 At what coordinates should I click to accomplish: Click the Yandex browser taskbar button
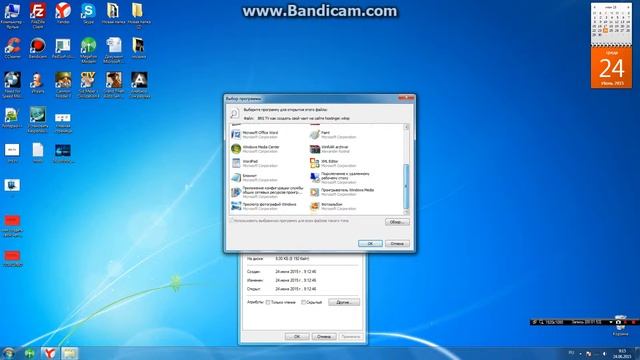tap(50, 353)
